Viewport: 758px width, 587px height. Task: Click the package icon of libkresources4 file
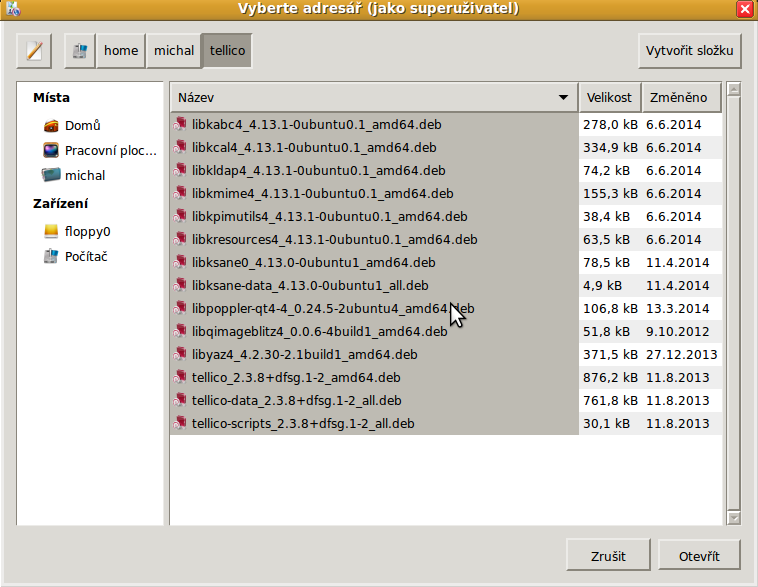coord(180,239)
